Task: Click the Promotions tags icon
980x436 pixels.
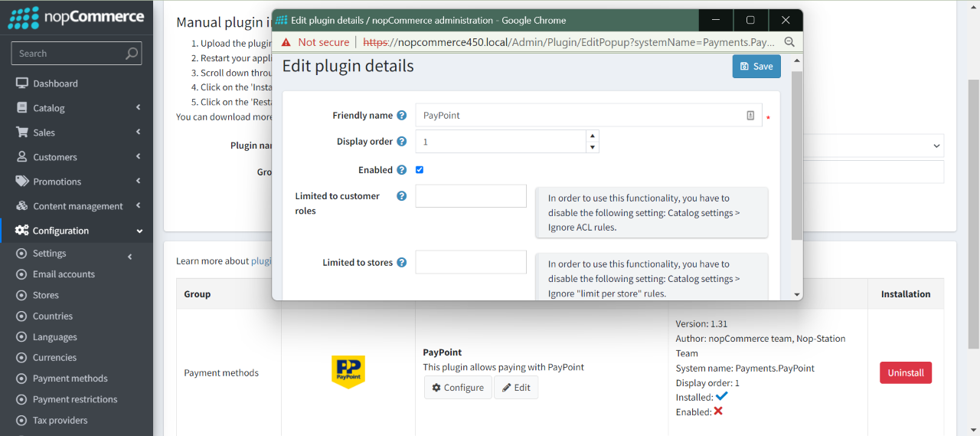Action: point(21,182)
